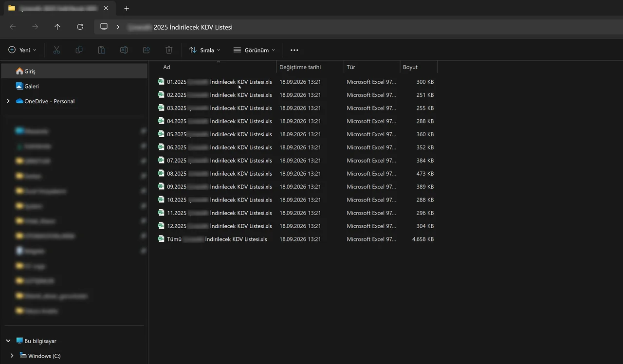Sort by the Boyut column header

pos(419,67)
